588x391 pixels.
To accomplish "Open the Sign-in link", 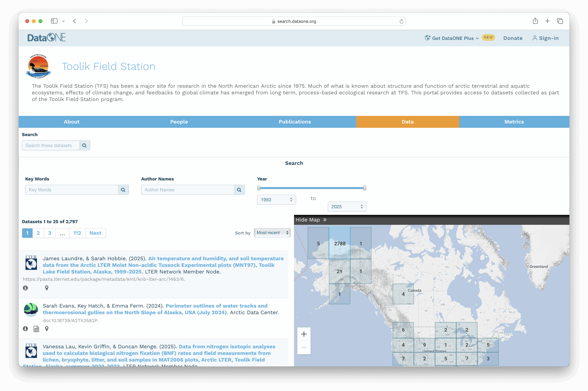I will tap(546, 38).
